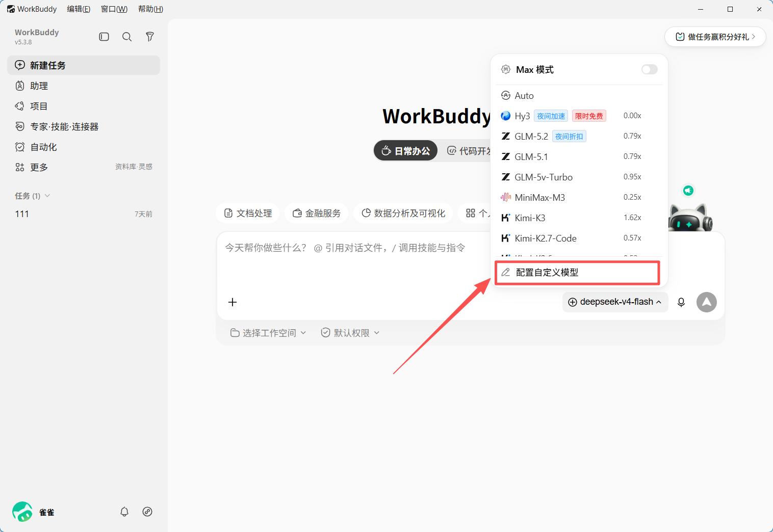This screenshot has width=773, height=532.
Task: Expand the 默认权限 dropdown
Action: point(350,333)
